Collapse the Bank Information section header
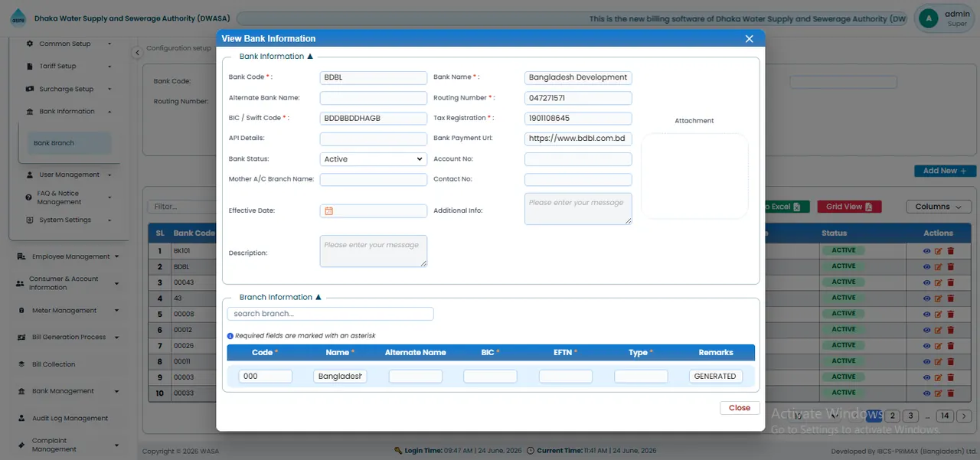 [276, 57]
